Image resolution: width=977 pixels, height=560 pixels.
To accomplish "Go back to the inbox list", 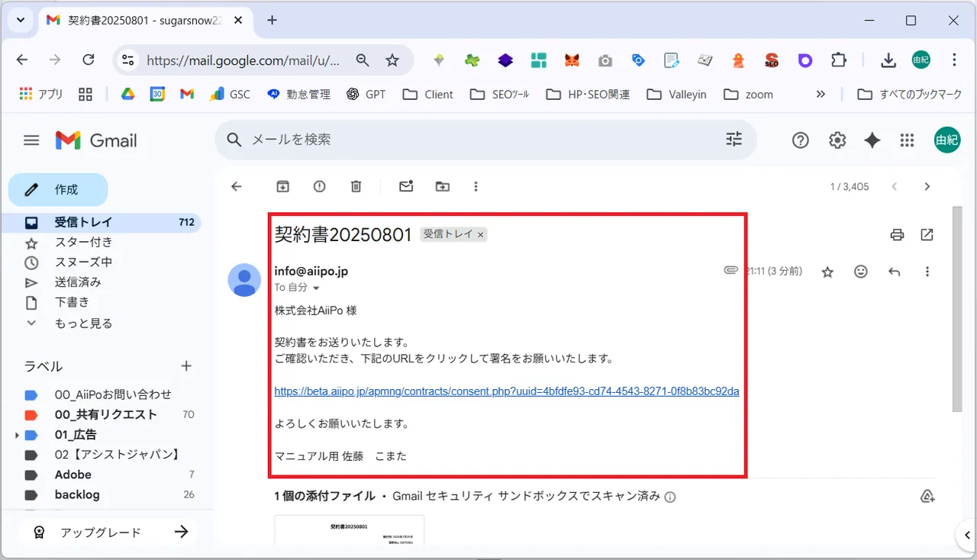I will [x=237, y=186].
